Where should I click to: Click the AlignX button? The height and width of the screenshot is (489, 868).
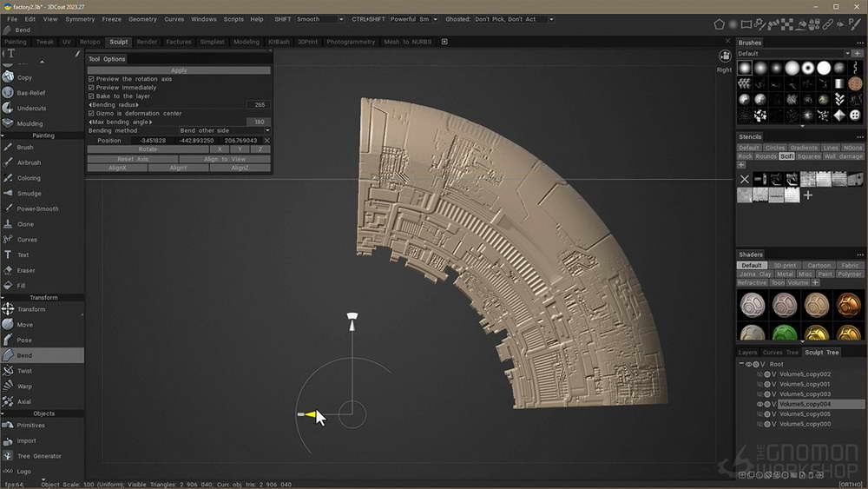coord(117,168)
